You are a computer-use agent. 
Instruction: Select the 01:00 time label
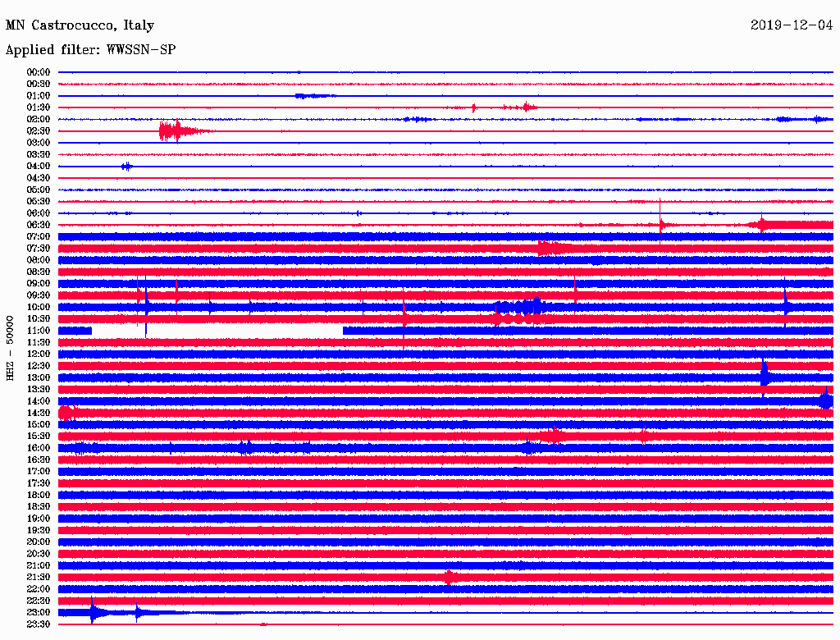(39, 95)
